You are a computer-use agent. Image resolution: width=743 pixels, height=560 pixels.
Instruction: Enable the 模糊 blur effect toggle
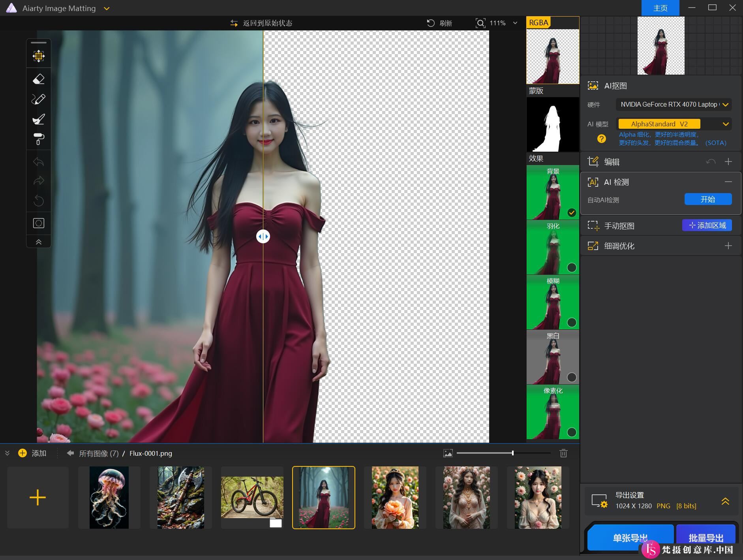(572, 322)
